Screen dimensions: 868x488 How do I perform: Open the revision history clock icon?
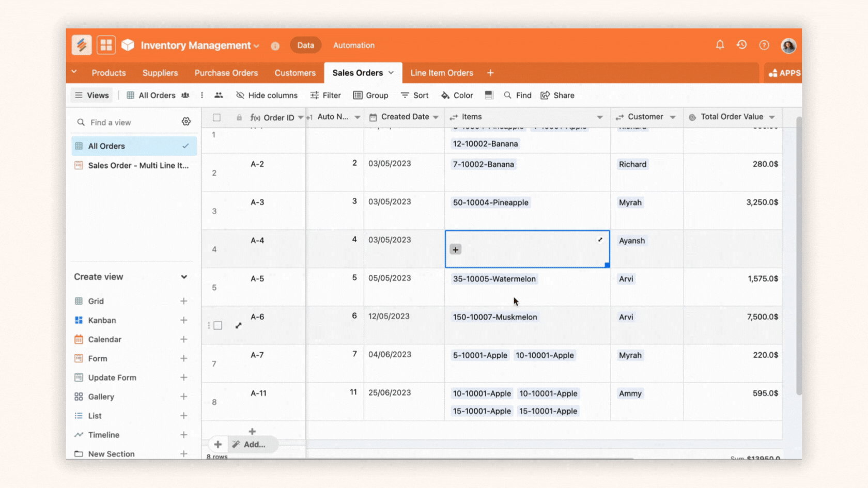741,45
